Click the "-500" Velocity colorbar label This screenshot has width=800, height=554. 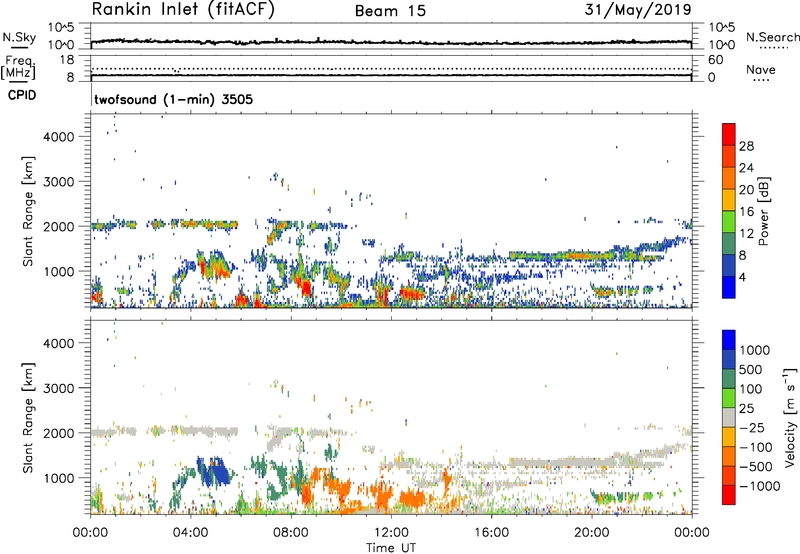[x=755, y=467]
